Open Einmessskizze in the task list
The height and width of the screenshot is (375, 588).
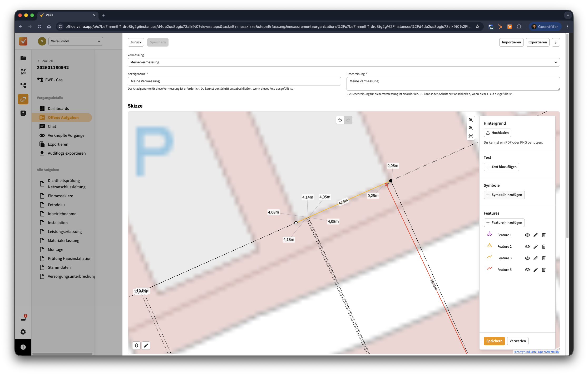[60, 196]
